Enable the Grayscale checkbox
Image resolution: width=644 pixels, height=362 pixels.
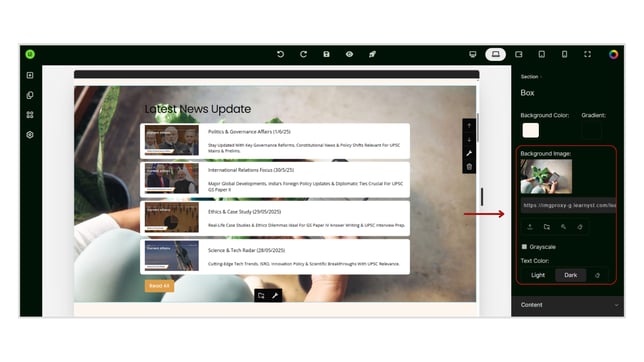point(524,247)
